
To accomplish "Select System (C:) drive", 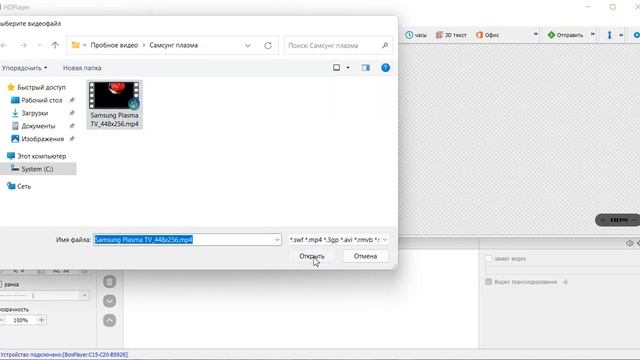I will (x=37, y=169).
